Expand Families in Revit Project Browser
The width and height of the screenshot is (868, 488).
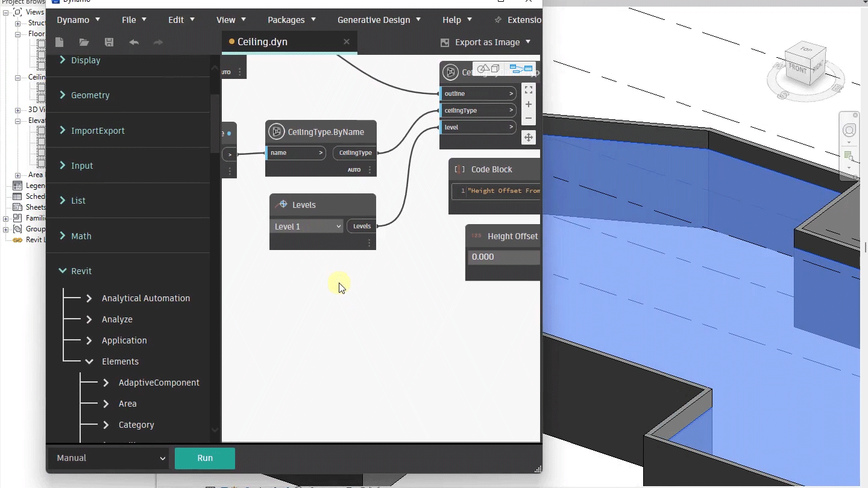pyautogui.click(x=6, y=218)
